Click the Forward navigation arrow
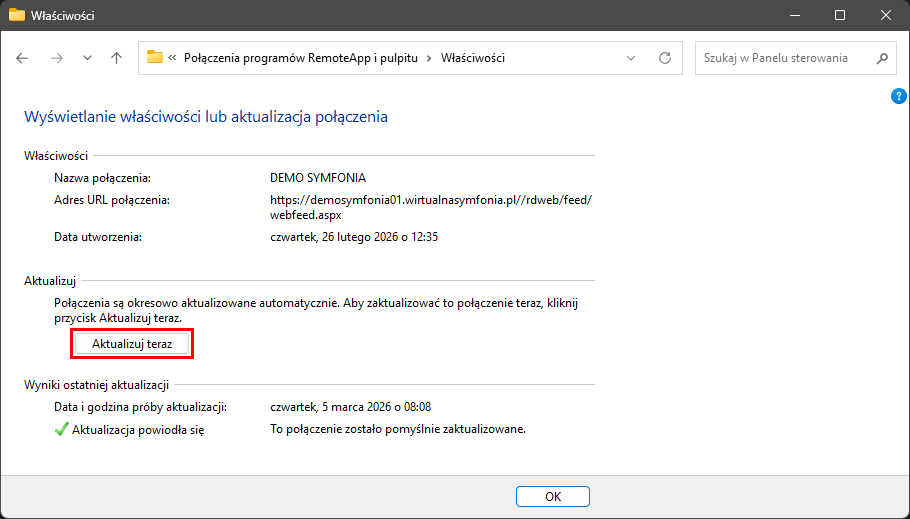 [x=56, y=58]
